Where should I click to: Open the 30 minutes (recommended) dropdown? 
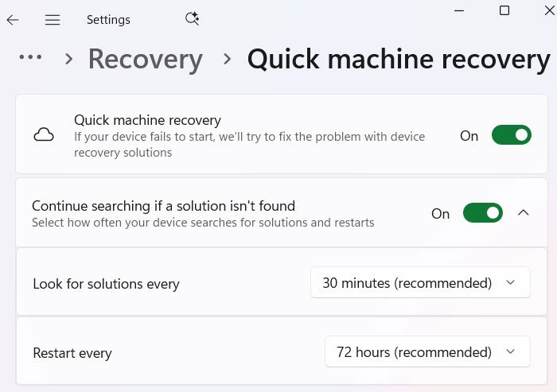(419, 283)
